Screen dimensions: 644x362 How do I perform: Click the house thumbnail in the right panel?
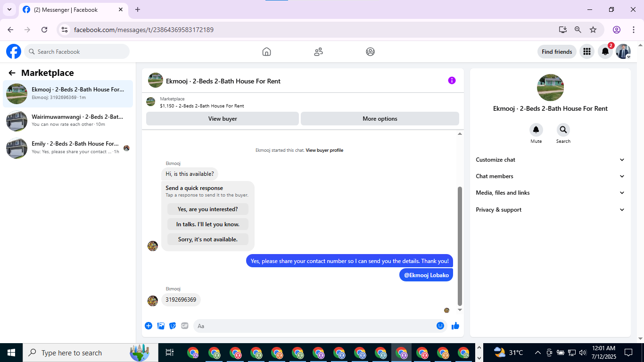(550, 88)
